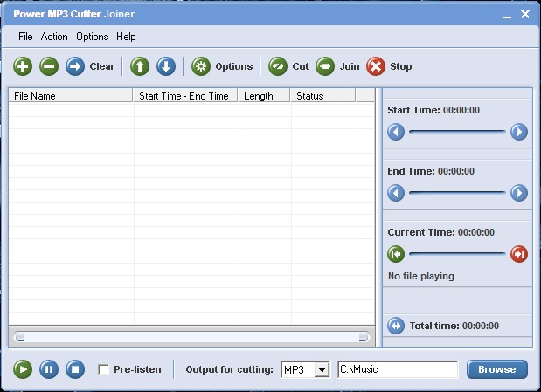Open the Action menu

point(54,37)
